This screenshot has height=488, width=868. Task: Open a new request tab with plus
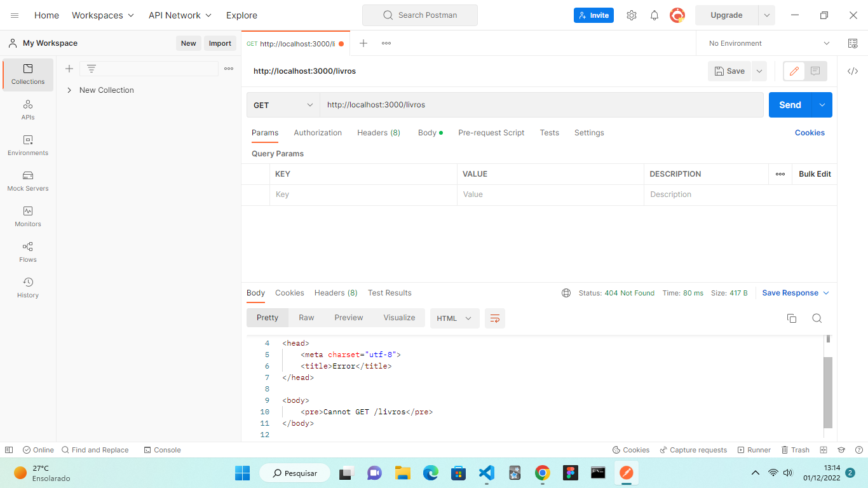pos(363,43)
